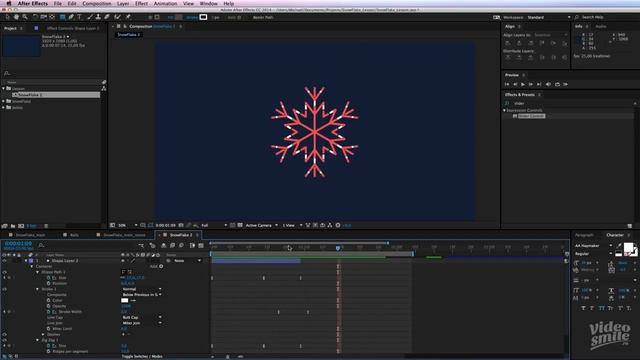Expand the Dashes group

43,334
